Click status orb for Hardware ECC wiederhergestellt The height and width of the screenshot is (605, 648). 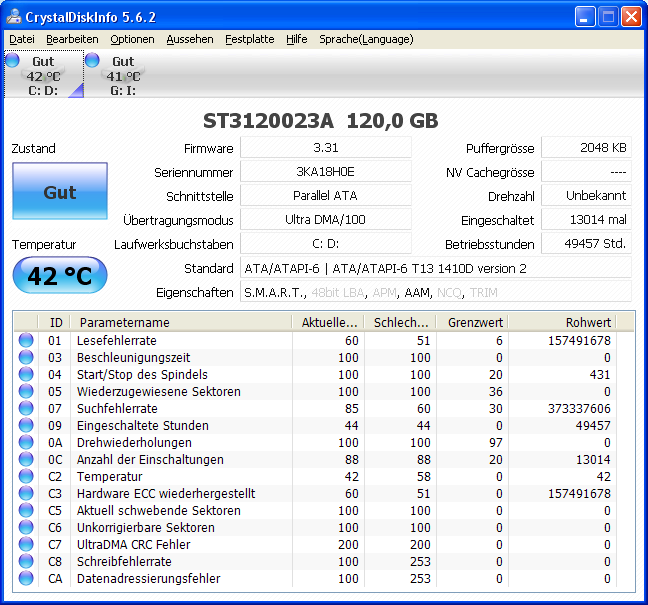(x=26, y=493)
